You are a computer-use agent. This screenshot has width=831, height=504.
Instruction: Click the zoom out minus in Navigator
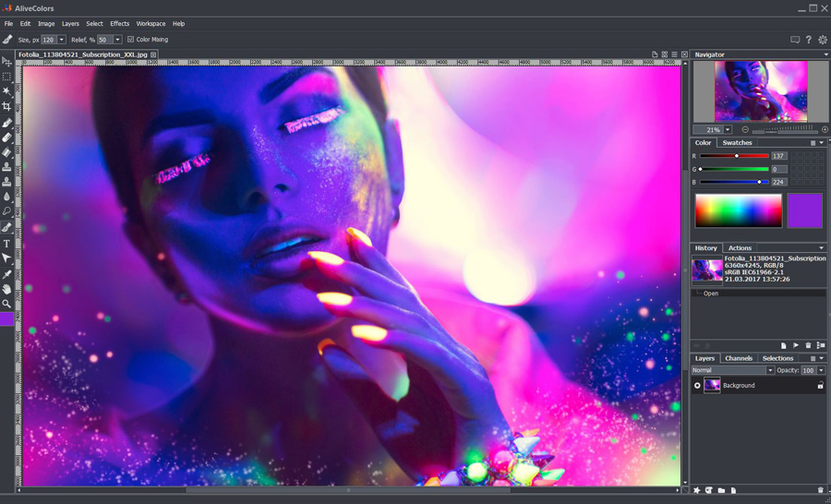(x=745, y=130)
